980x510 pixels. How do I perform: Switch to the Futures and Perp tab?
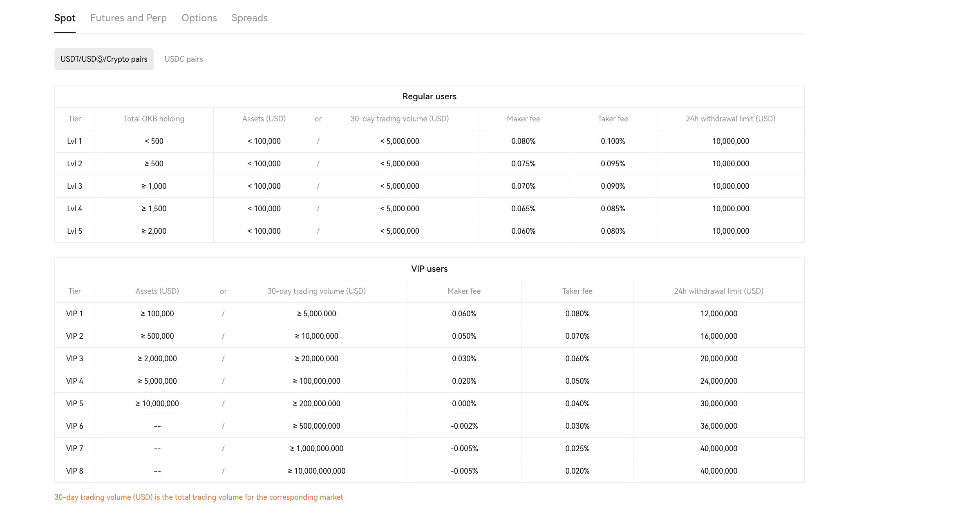(x=128, y=18)
